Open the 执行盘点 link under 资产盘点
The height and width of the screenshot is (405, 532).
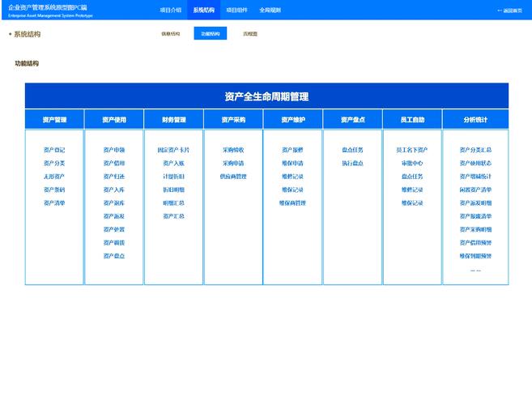352,164
